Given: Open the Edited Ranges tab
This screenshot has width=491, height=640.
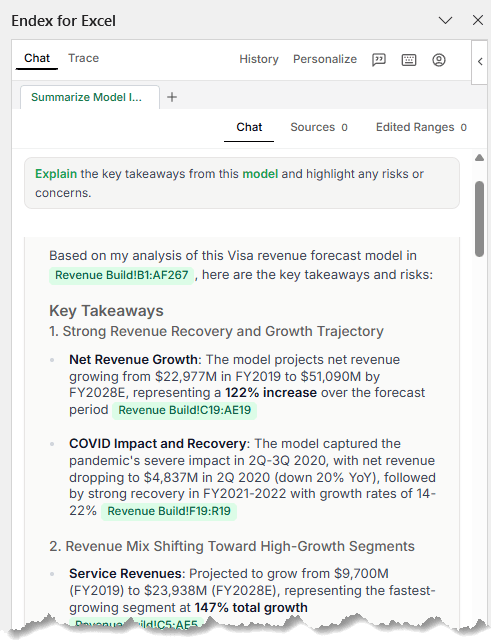Looking at the screenshot, I should (421, 127).
